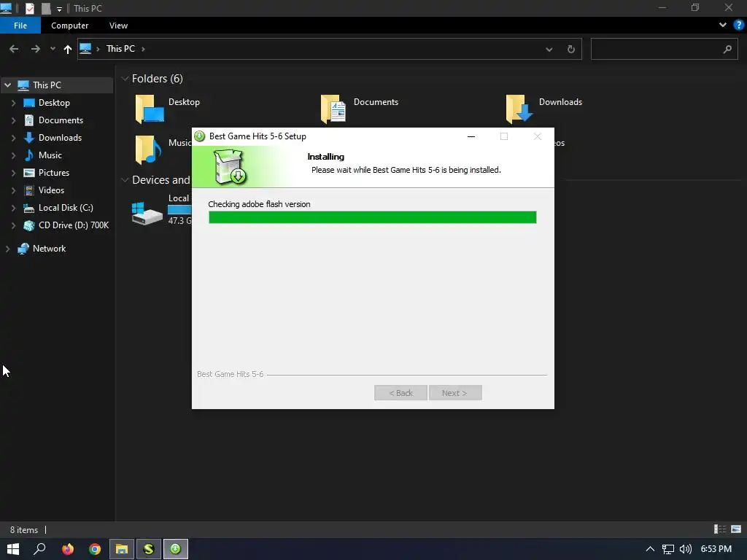Image resolution: width=747 pixels, height=560 pixels.
Task: Open the volume tray icon
Action: tap(686, 549)
